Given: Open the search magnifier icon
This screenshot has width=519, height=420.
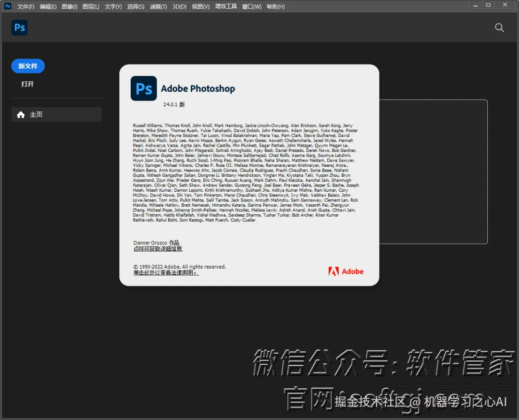Looking at the screenshot, I should 499,27.
